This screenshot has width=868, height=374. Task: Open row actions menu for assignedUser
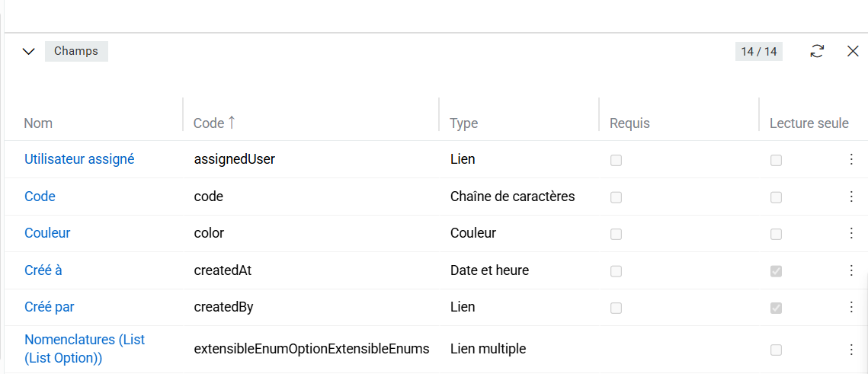pos(851,160)
